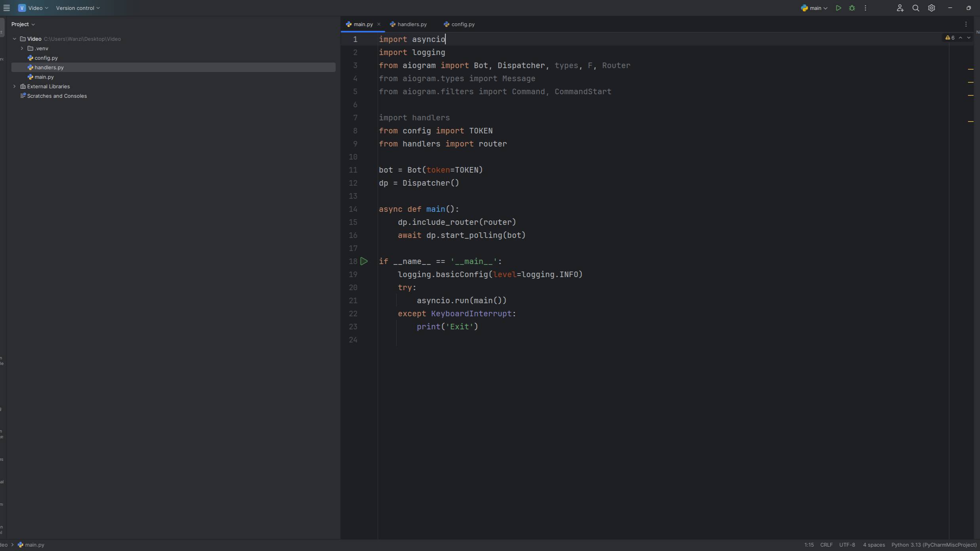Change CRLF line separator
This screenshot has width=980, height=551.
point(826,545)
